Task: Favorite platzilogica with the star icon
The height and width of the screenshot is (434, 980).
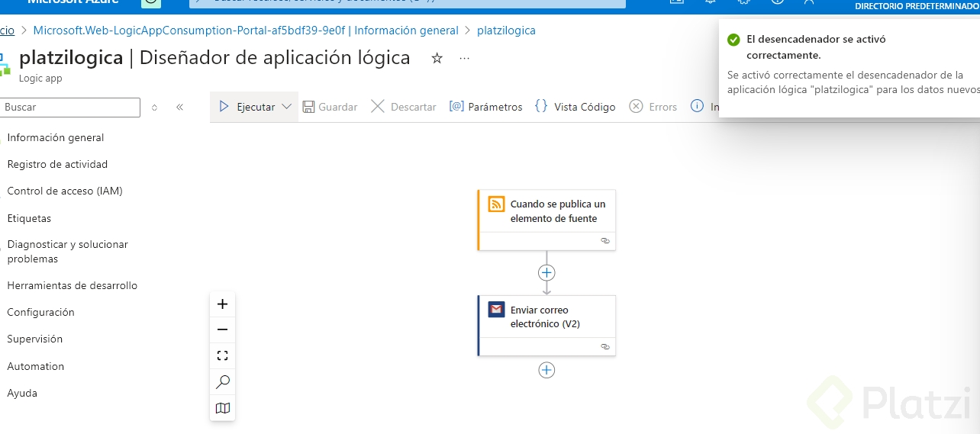Action: coord(437,58)
